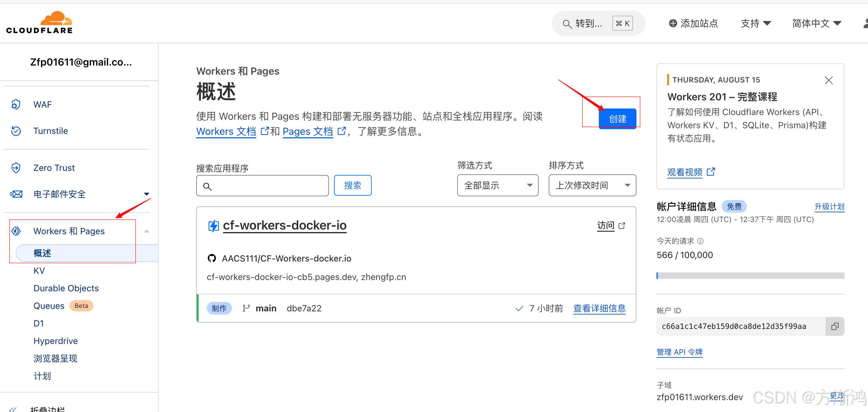Click the Turnstile sidebar icon

[15, 131]
